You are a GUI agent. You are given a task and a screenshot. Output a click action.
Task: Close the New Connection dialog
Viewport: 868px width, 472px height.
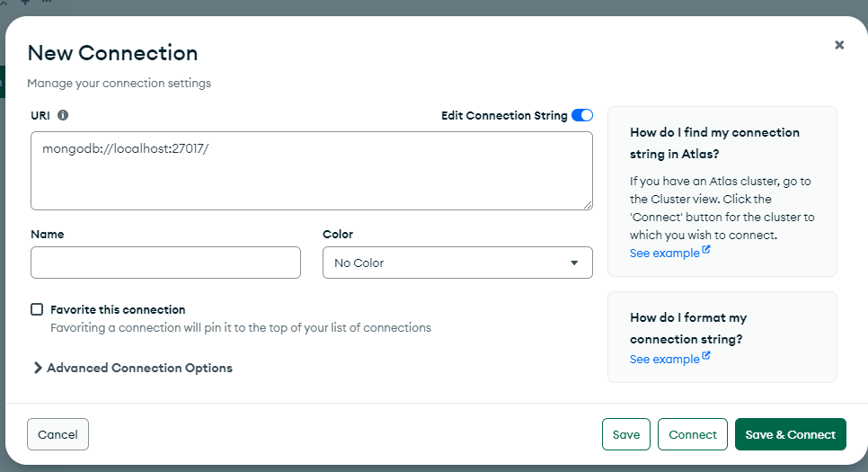point(839,45)
